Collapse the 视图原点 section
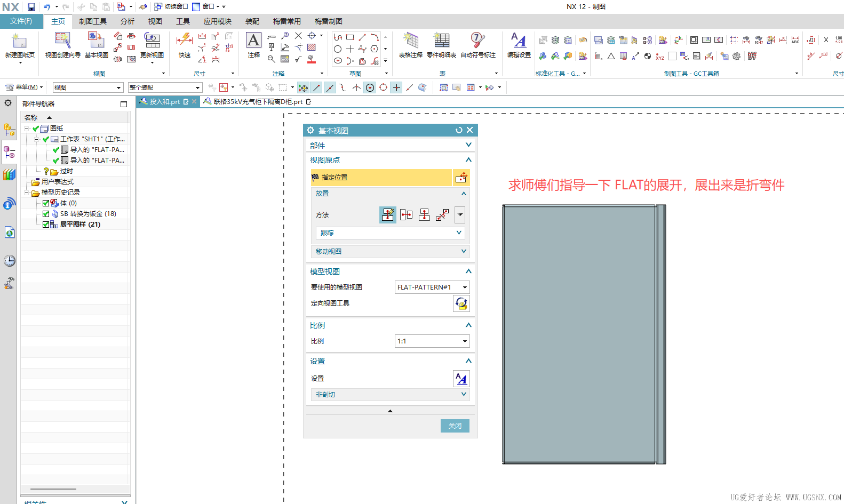 tap(468, 160)
